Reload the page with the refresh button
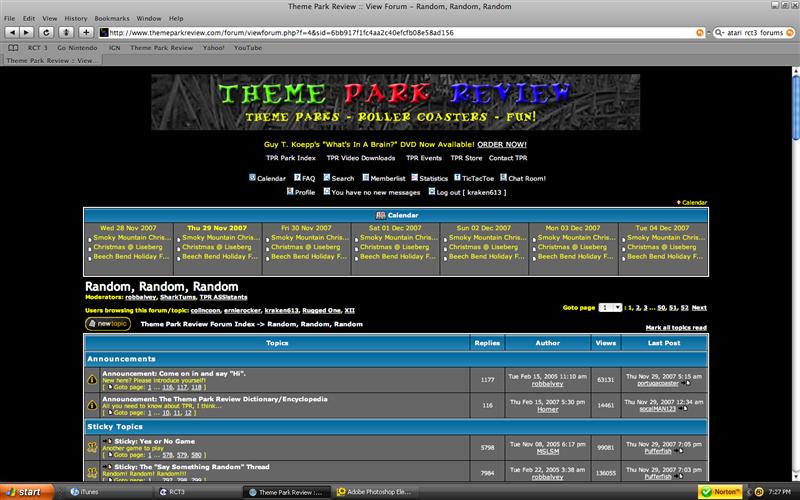Screen dimensions: 800x500 pyautogui.click(x=46, y=32)
